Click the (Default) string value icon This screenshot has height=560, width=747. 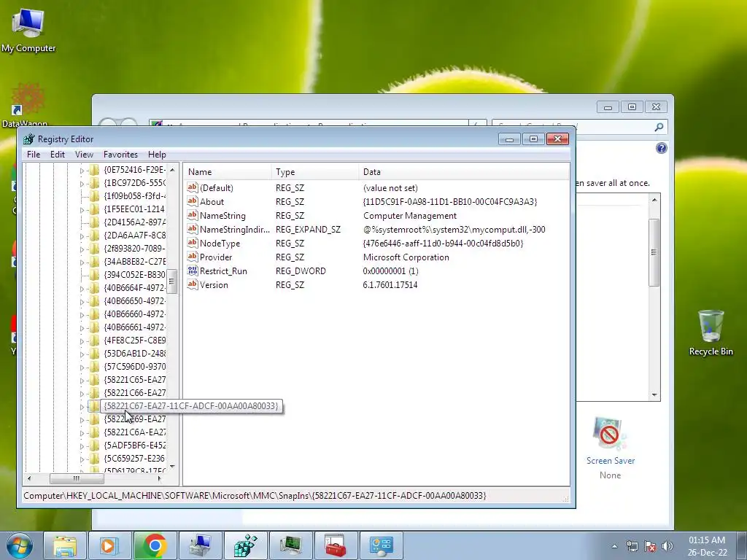[192, 187]
